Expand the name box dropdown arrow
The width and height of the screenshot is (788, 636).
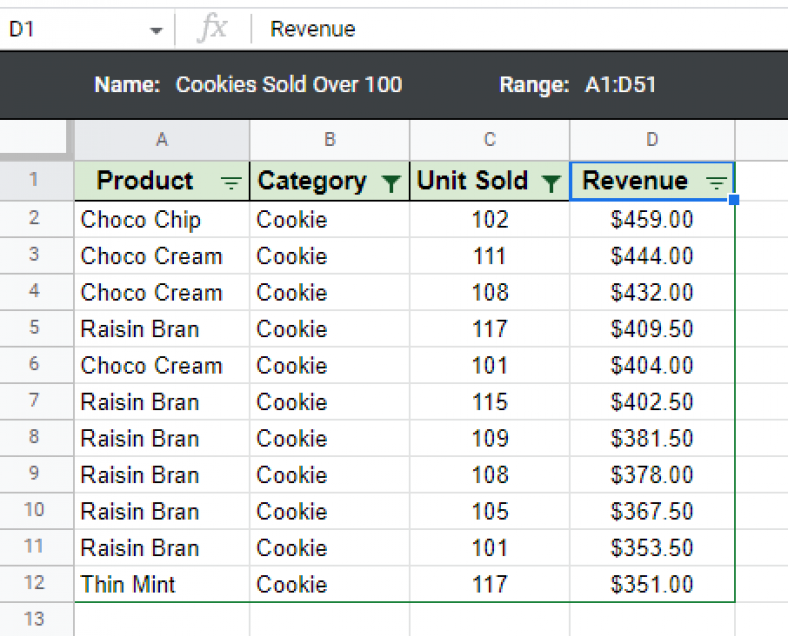(x=156, y=31)
